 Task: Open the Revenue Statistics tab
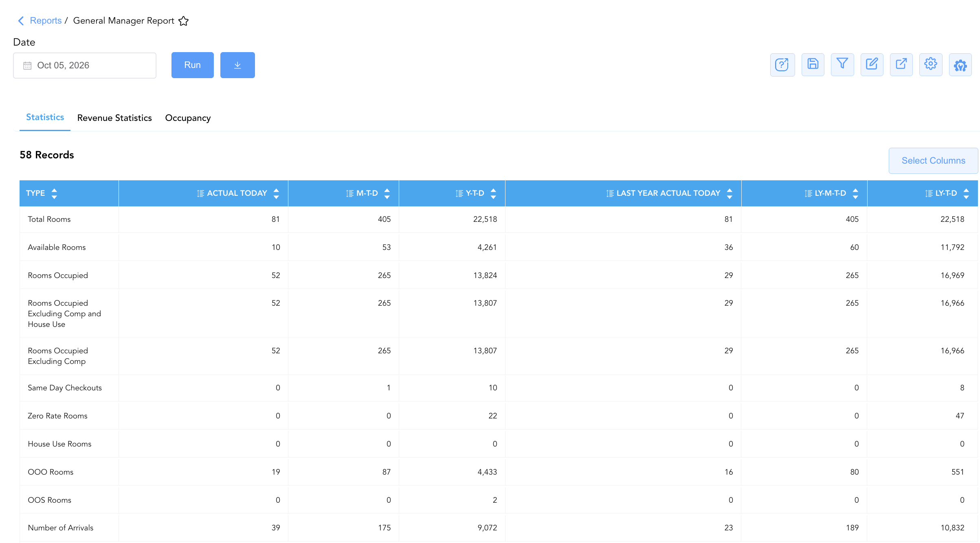pyautogui.click(x=114, y=118)
